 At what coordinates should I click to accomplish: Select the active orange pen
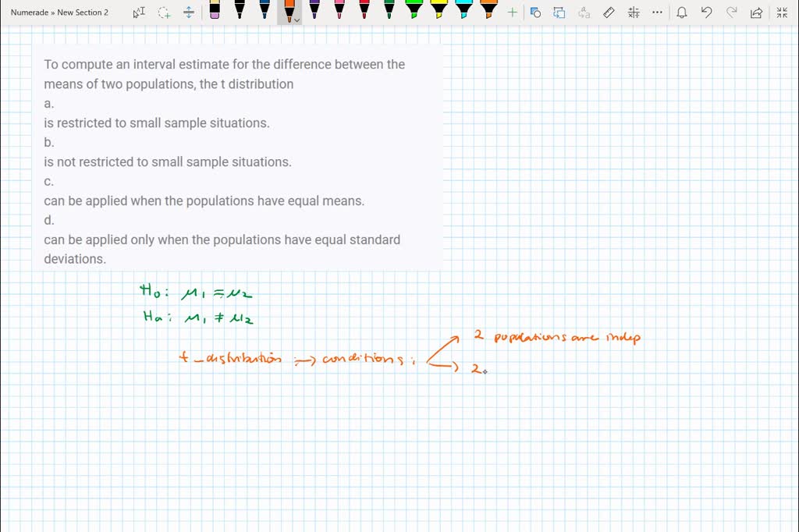(x=289, y=11)
